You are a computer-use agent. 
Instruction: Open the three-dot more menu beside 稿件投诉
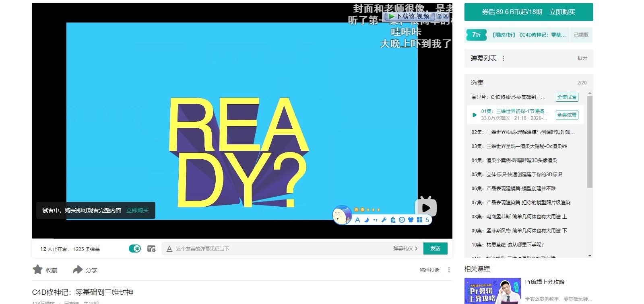click(449, 270)
